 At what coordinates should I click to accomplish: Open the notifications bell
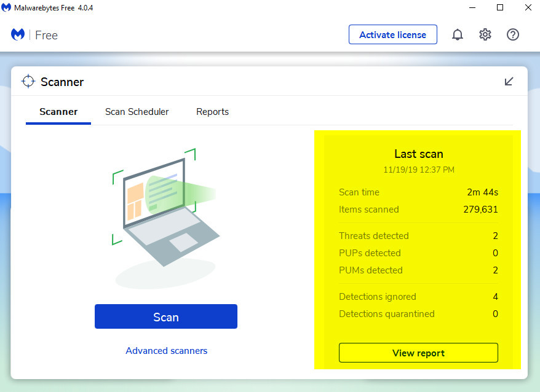point(458,35)
